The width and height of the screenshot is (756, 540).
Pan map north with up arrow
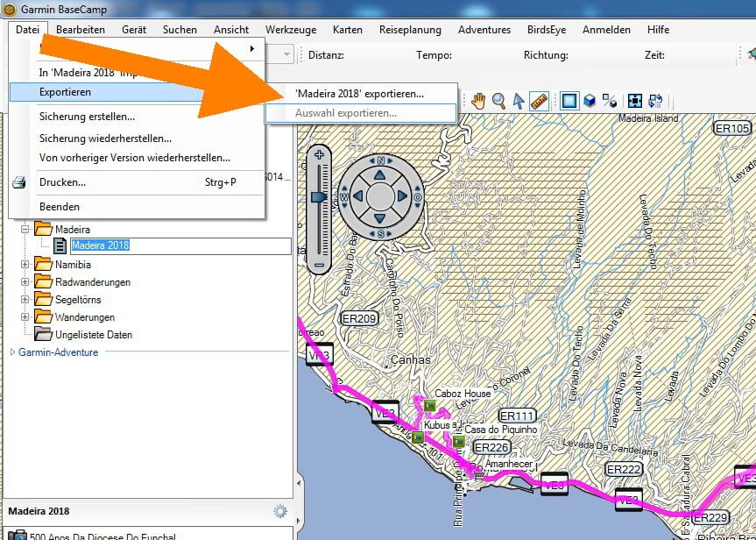(380, 175)
